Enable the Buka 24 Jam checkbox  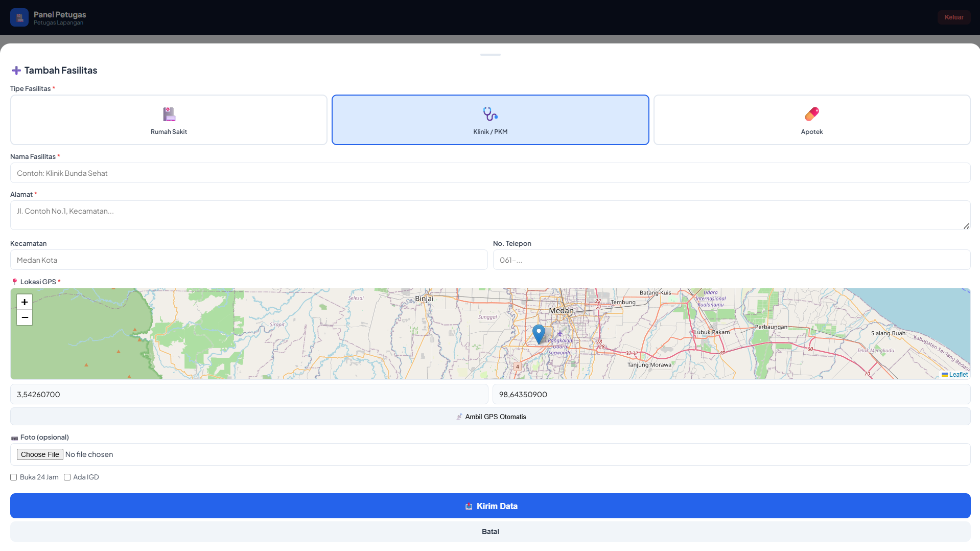click(14, 477)
